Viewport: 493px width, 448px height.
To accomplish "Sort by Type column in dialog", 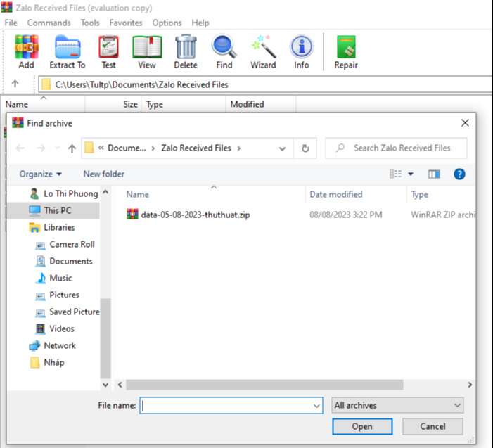I will click(419, 194).
